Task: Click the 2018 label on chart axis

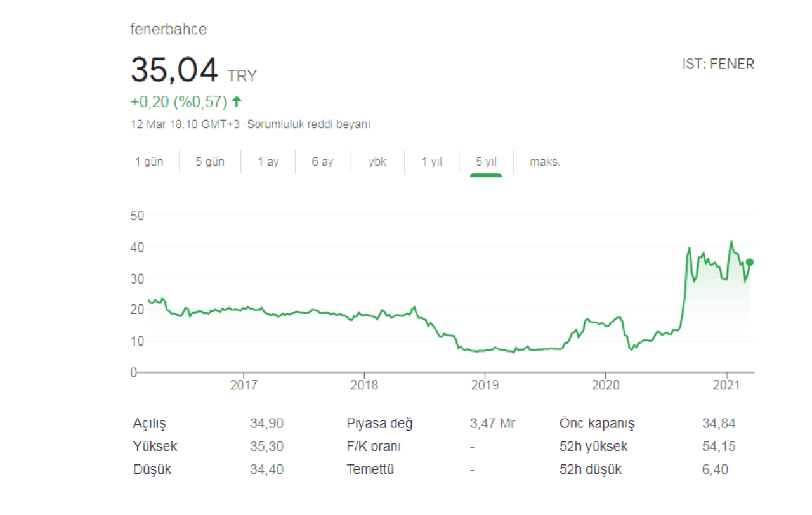Action: [x=364, y=385]
